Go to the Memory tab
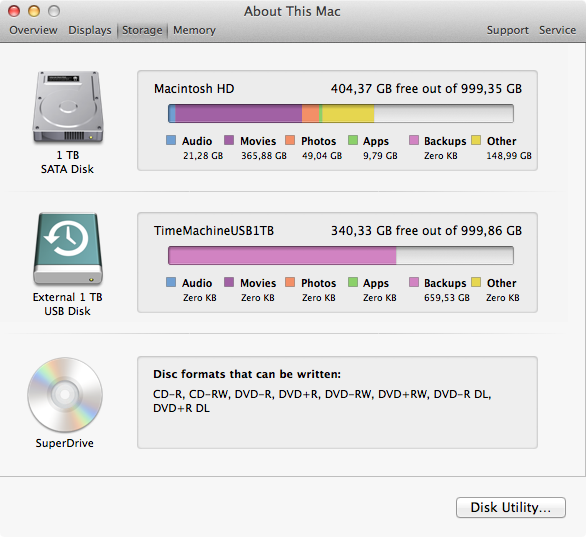 click(x=194, y=30)
